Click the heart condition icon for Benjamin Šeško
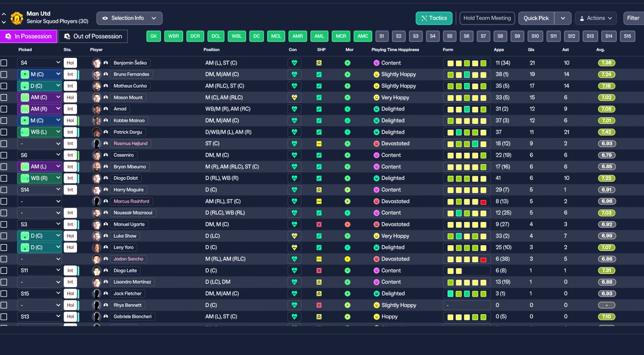This screenshot has height=355, width=644. pos(294,63)
